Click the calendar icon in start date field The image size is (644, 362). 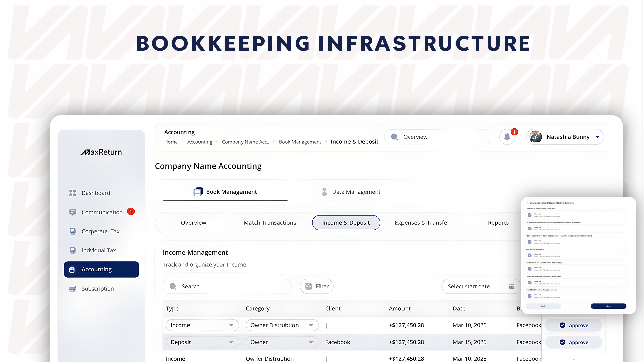512,286
